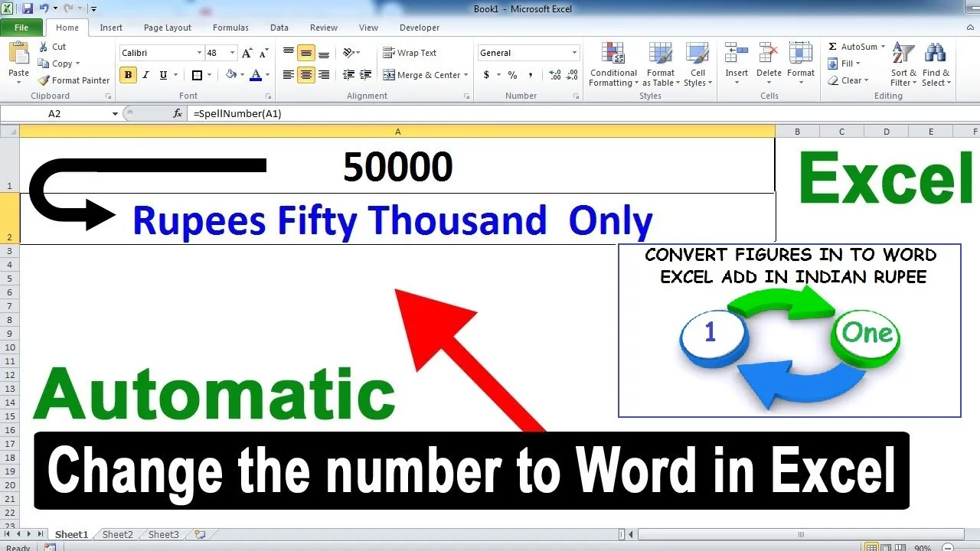Toggle Middle Align
The width and height of the screenshot is (980, 551).
click(x=306, y=53)
